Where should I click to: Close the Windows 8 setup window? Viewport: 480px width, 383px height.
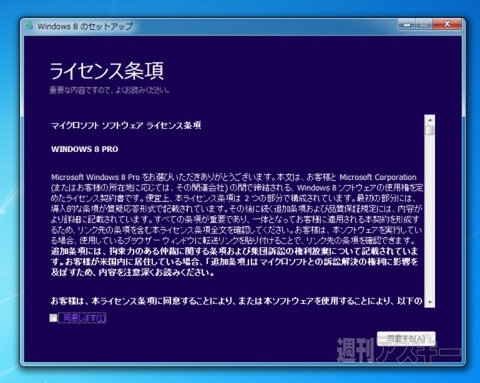(447, 24)
